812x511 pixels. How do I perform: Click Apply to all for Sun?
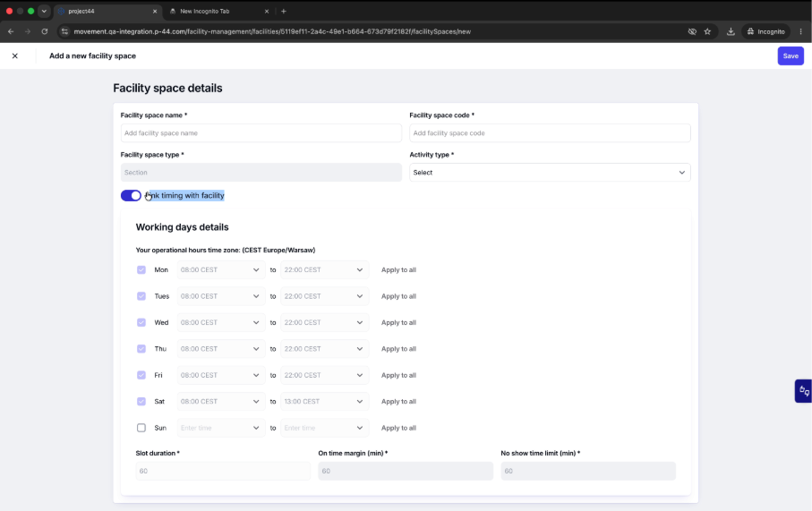(398, 428)
